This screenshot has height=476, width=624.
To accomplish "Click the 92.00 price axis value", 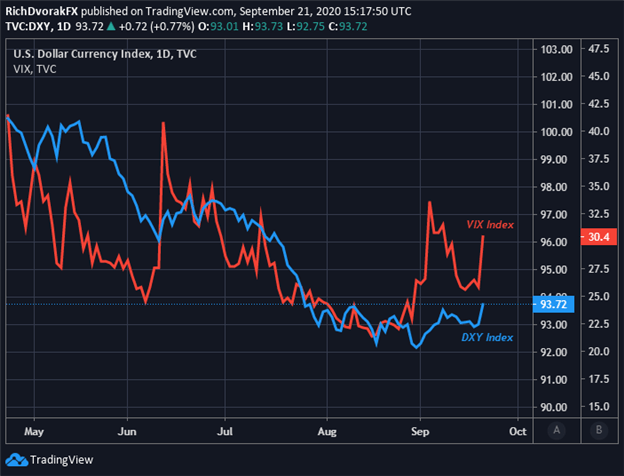I will 554,352.
